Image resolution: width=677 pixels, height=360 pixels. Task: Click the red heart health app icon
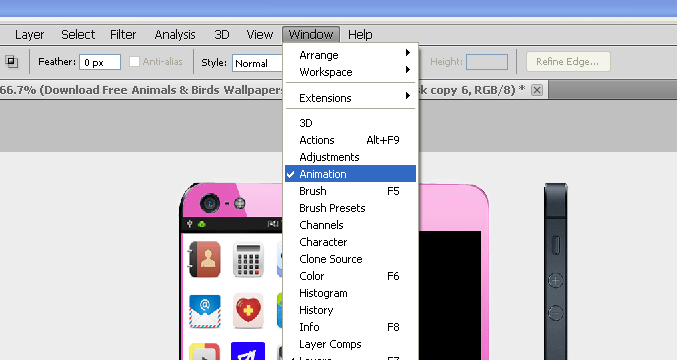click(x=248, y=311)
